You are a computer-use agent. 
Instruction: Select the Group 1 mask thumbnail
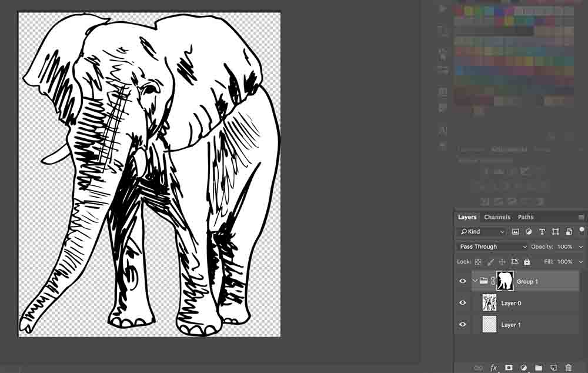click(x=505, y=281)
